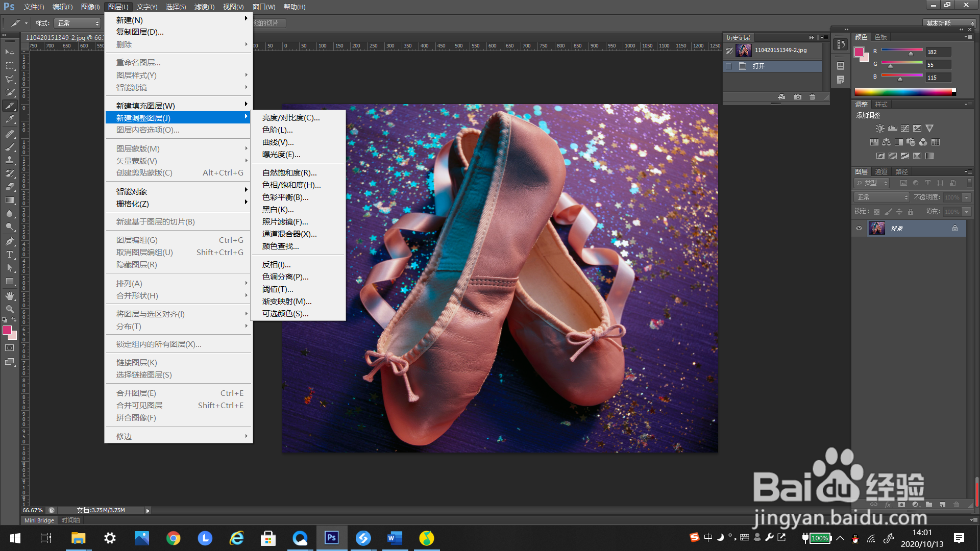Open the layer blend mode 正常 dropdown

tap(882, 197)
